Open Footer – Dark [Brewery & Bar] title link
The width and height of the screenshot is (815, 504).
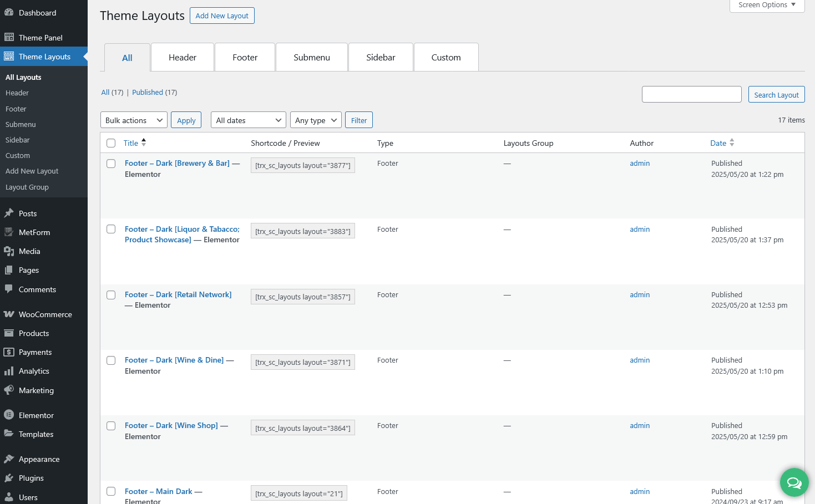[x=178, y=163]
